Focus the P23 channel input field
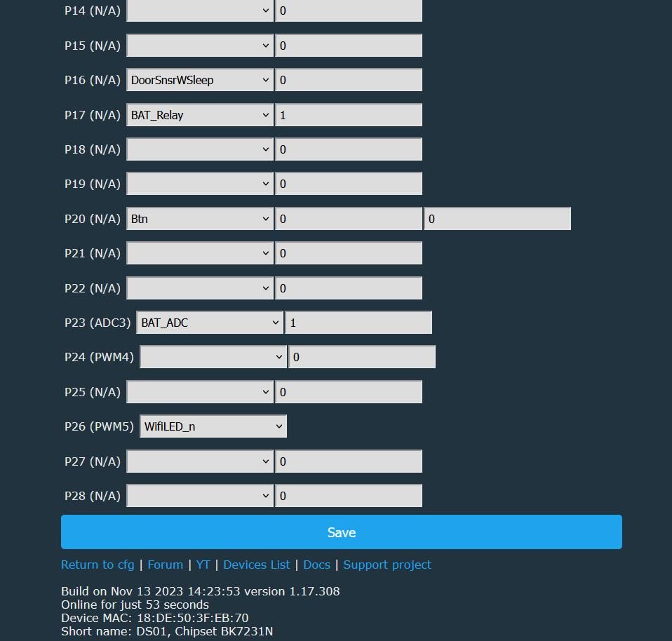The height and width of the screenshot is (641, 672). pyautogui.click(x=358, y=323)
